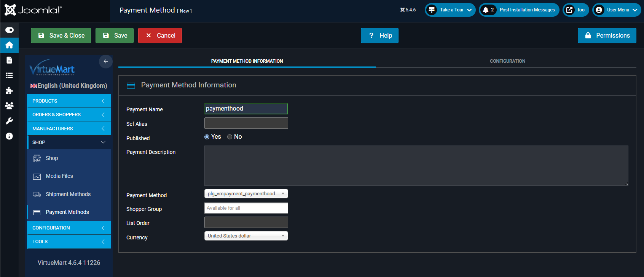This screenshot has width=644, height=277.
Task: Click the List Order input field
Action: 246,222
